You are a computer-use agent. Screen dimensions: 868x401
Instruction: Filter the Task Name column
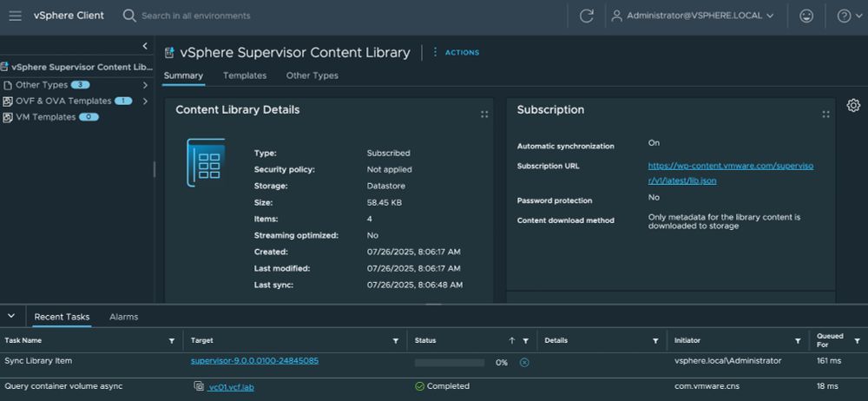tap(172, 340)
